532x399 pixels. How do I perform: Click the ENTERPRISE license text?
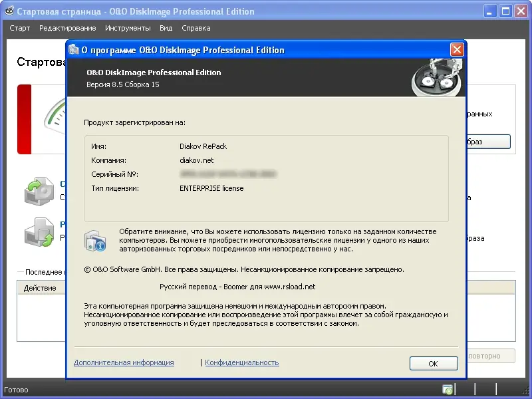click(x=211, y=188)
